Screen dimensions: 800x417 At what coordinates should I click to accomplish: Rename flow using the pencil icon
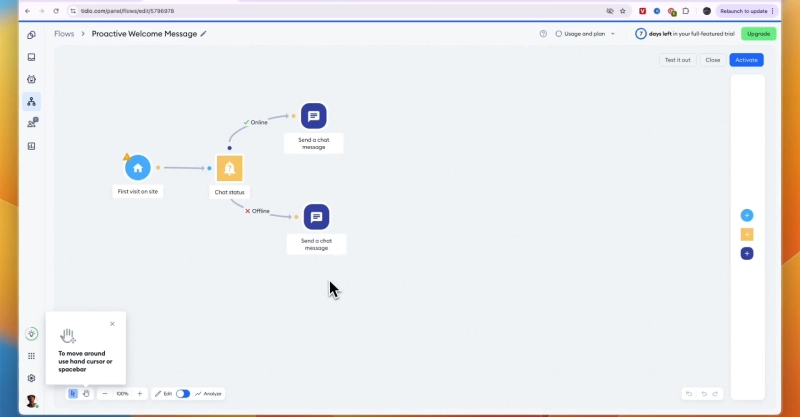coord(204,34)
